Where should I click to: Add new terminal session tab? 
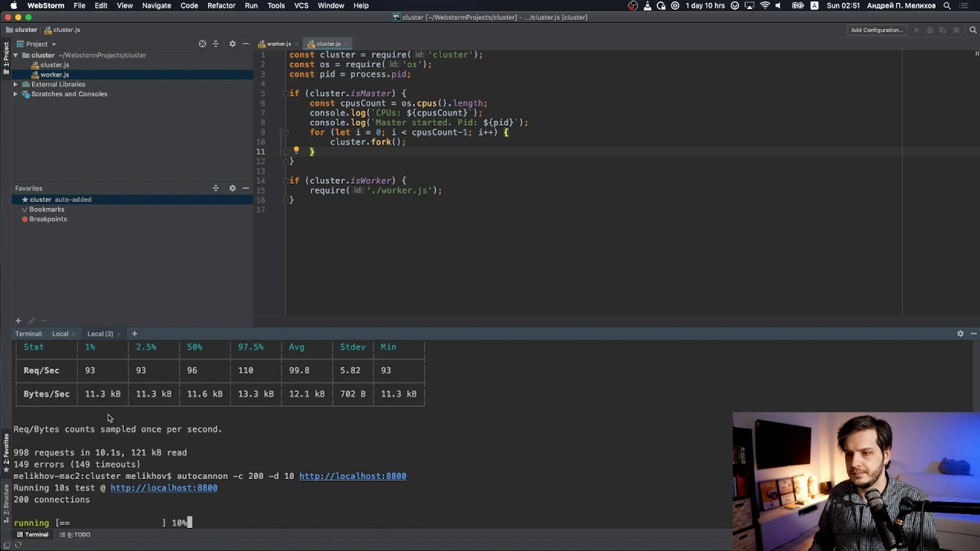134,334
